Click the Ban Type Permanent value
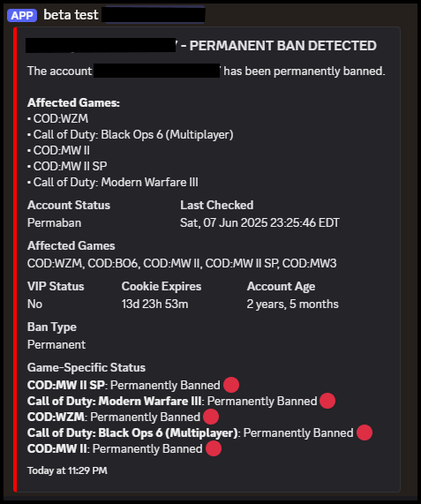 click(56, 345)
